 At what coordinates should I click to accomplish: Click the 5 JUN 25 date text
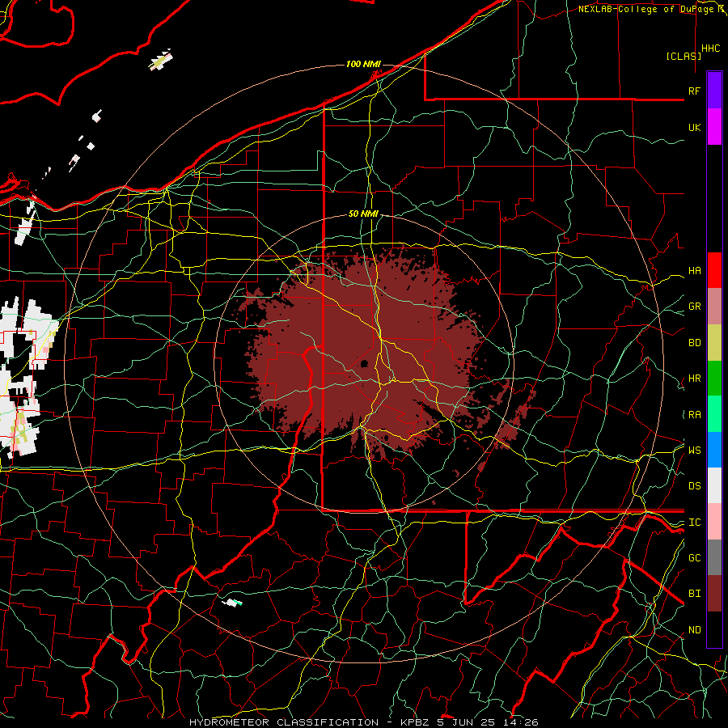pos(467,722)
